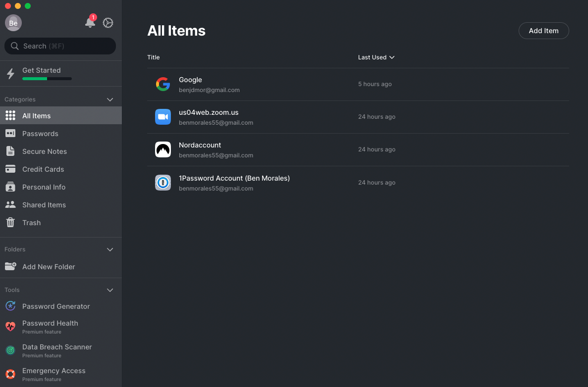Launch the Password Generator tool label
This screenshot has width=588, height=387.
[56, 306]
